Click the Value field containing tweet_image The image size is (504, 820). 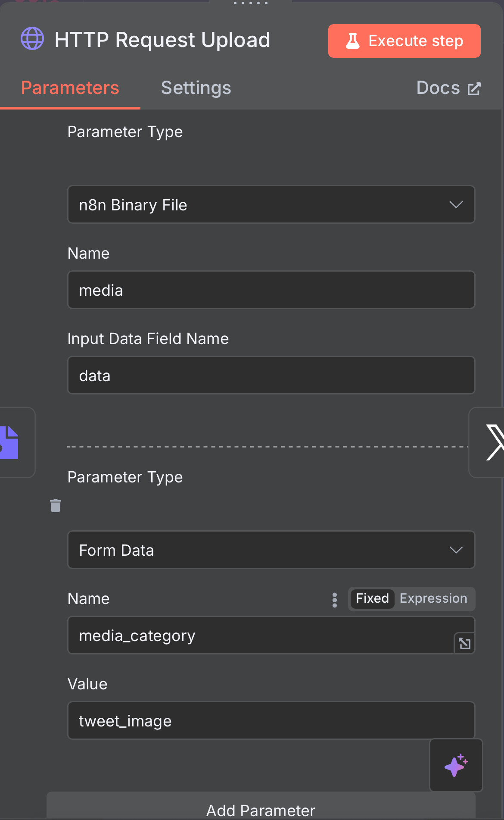[271, 720]
